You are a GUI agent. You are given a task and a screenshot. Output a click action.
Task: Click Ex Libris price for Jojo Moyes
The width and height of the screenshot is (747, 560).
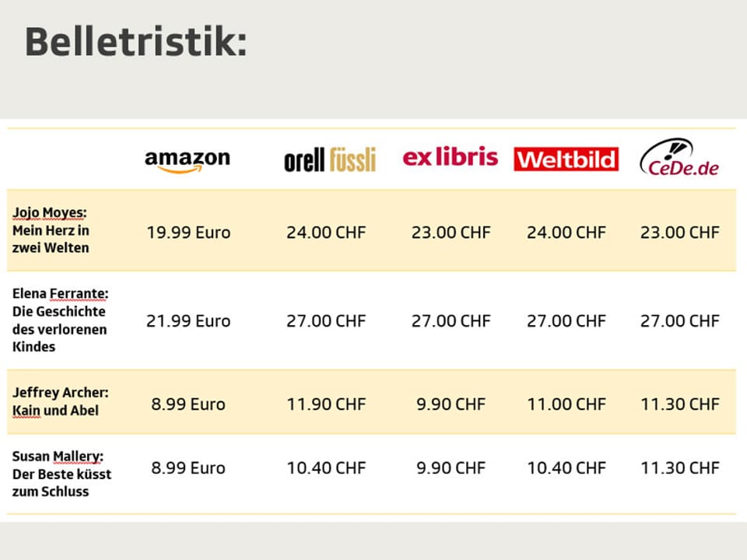pos(451,233)
